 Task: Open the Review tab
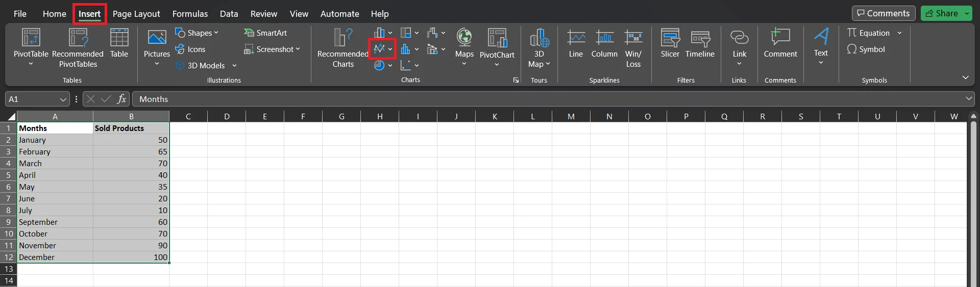tap(264, 14)
